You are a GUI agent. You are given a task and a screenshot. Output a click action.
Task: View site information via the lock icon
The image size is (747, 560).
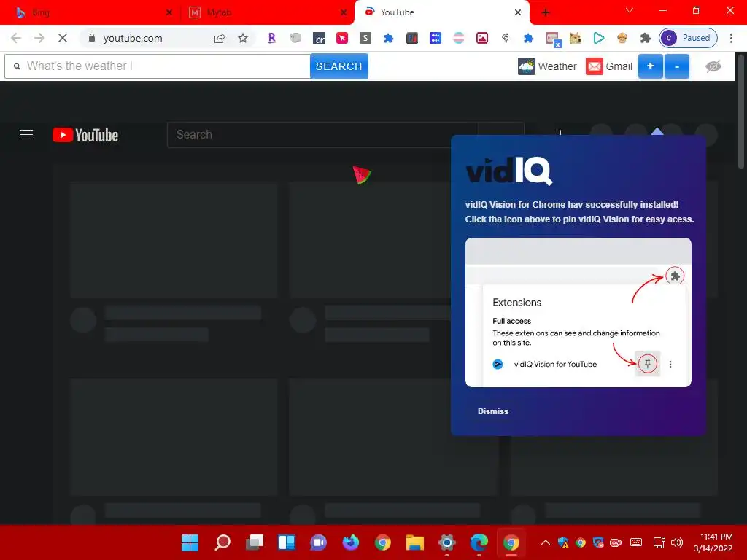pyautogui.click(x=92, y=38)
